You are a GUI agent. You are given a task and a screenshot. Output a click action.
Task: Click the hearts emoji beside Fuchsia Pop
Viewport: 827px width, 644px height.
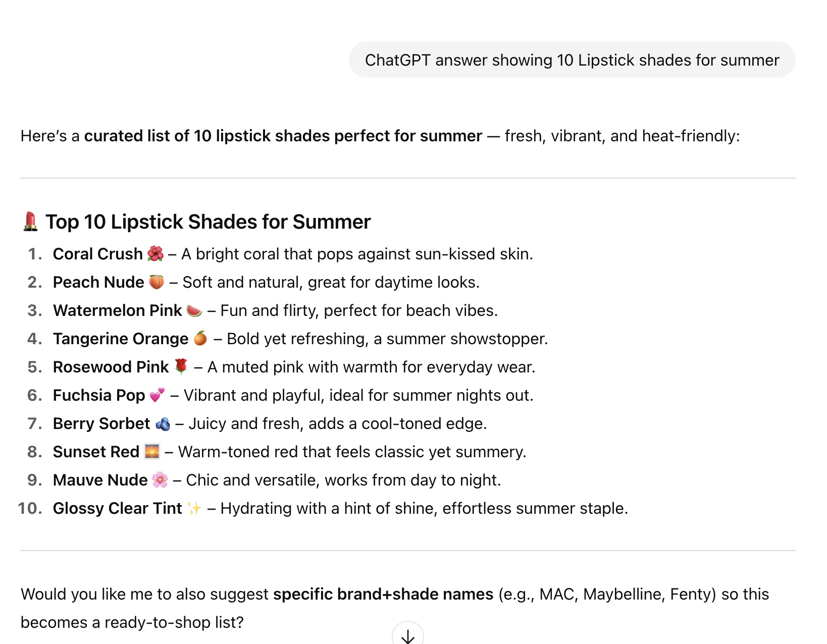158,395
